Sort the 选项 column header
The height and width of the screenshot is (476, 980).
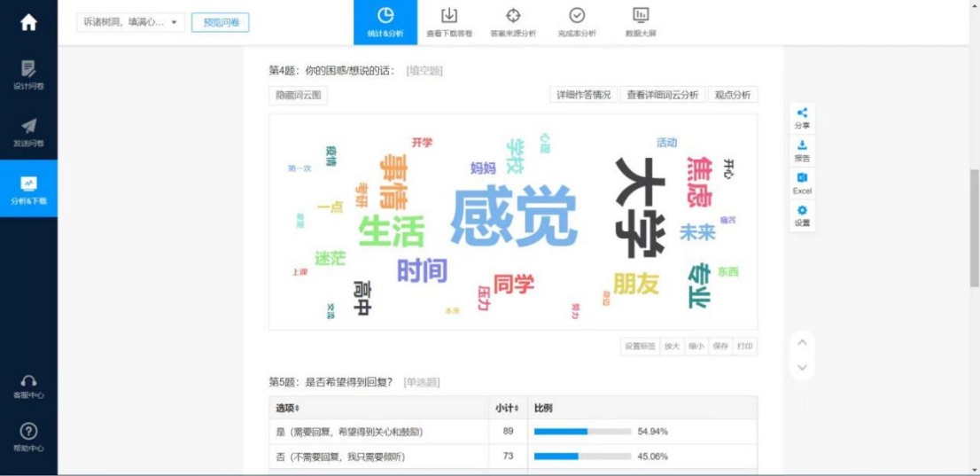coord(288,408)
